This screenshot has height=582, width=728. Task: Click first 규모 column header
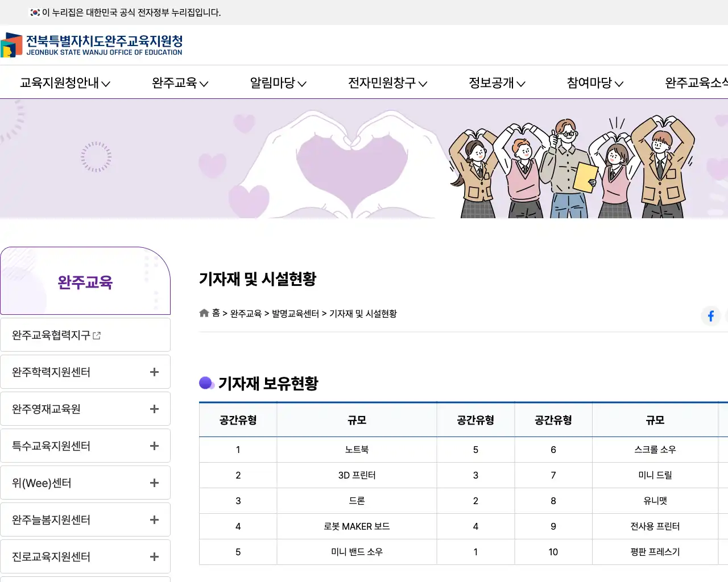pos(357,420)
